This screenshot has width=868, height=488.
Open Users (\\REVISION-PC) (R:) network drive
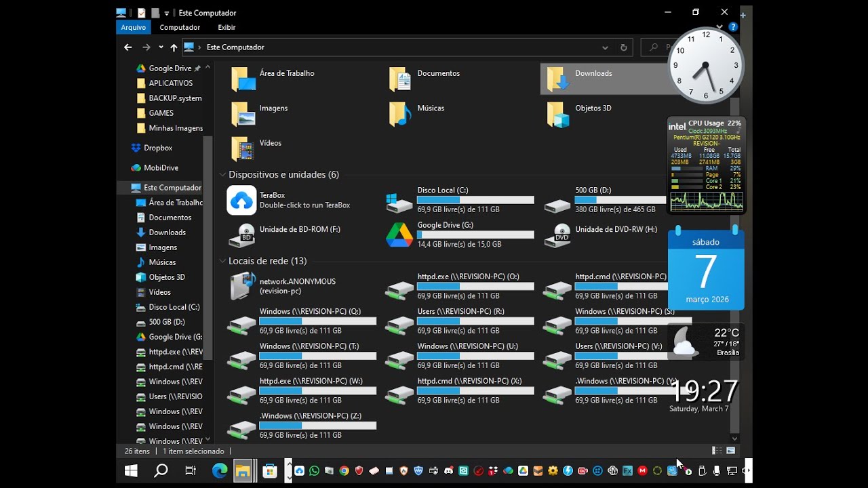460,321
